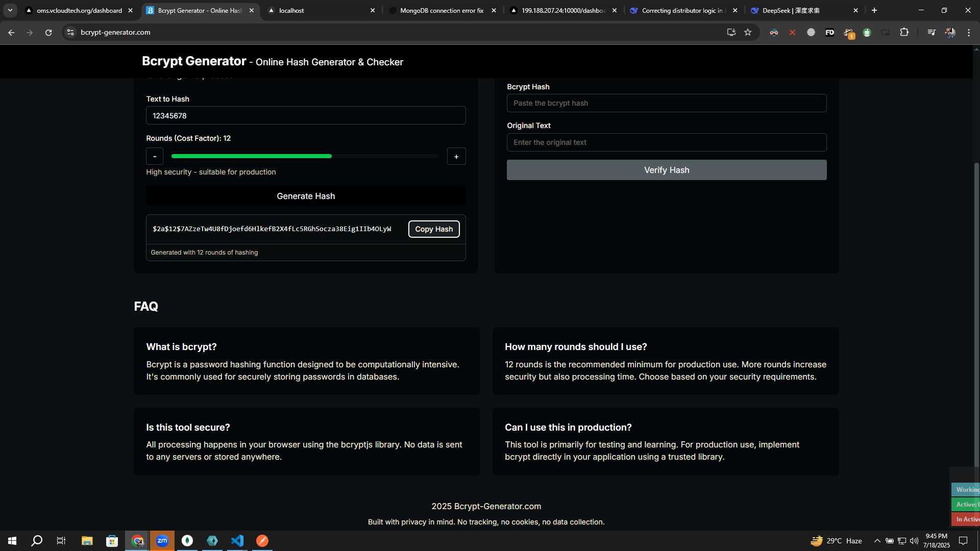Click the Generate Hash button
Image resolution: width=980 pixels, height=551 pixels.
coord(306,196)
